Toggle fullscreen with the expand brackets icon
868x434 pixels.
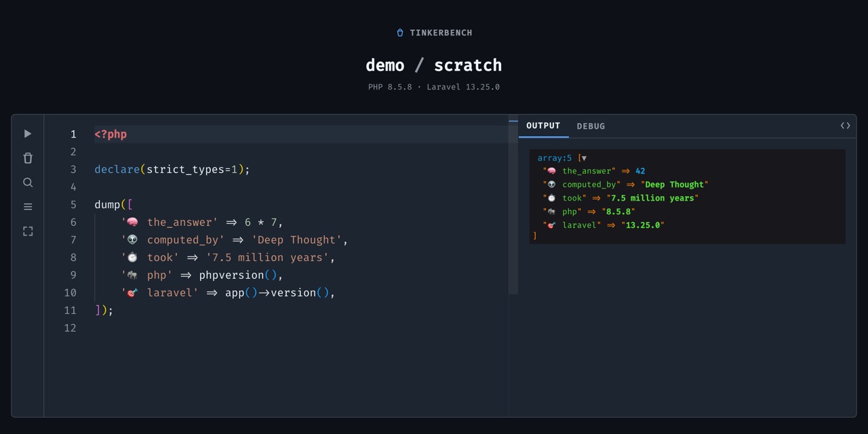(x=28, y=231)
